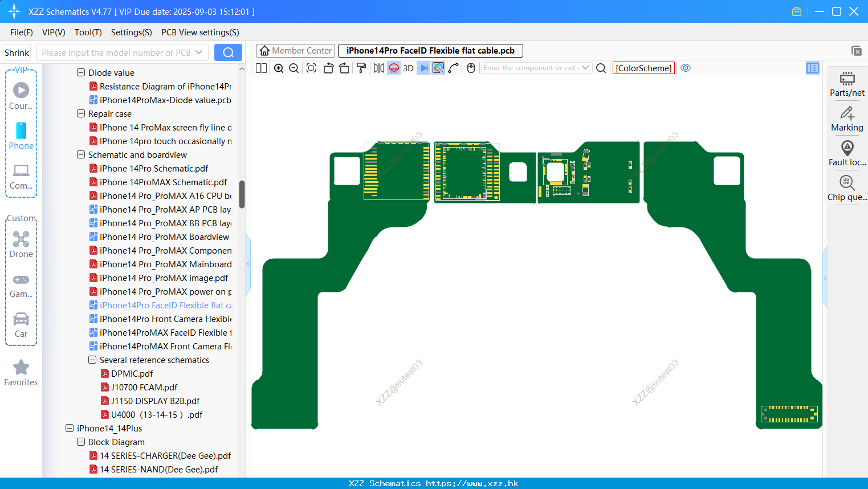Open J10700 FCAM.pdf
868x489 pixels.
click(144, 387)
